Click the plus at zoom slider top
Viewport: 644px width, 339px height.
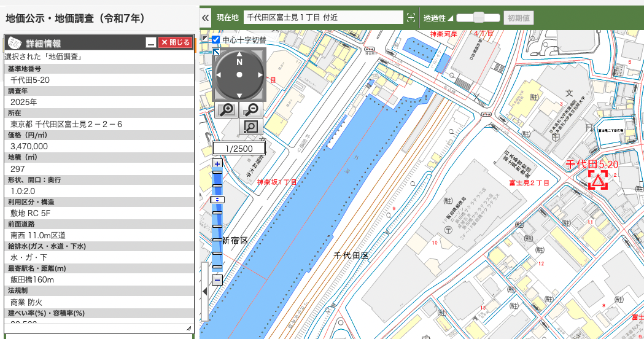pyautogui.click(x=217, y=164)
